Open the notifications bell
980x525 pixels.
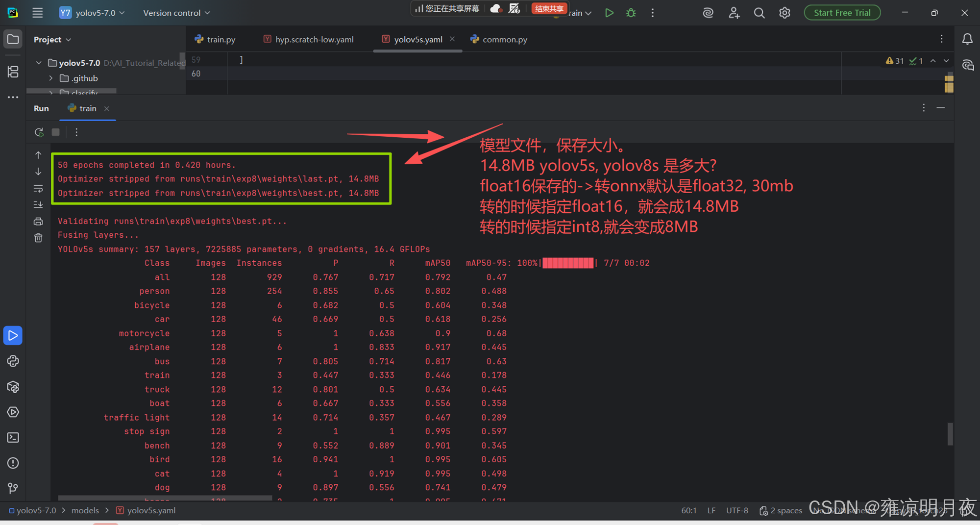click(x=967, y=39)
